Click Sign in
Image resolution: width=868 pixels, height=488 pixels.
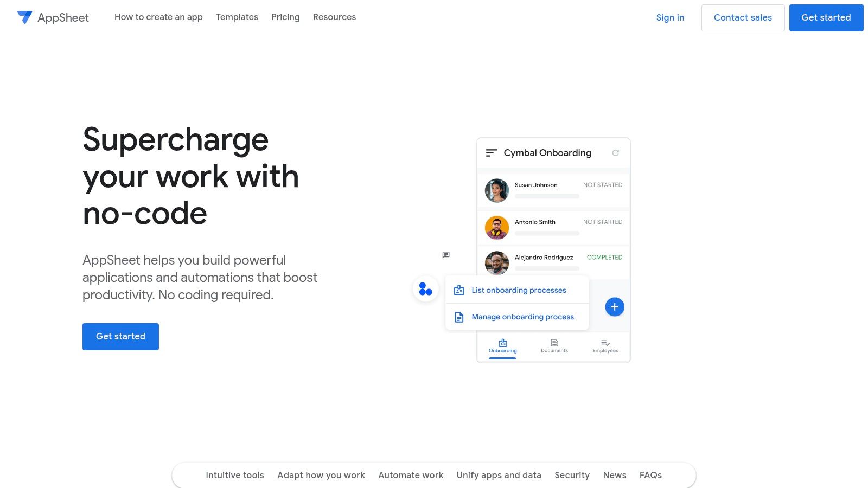tap(670, 17)
